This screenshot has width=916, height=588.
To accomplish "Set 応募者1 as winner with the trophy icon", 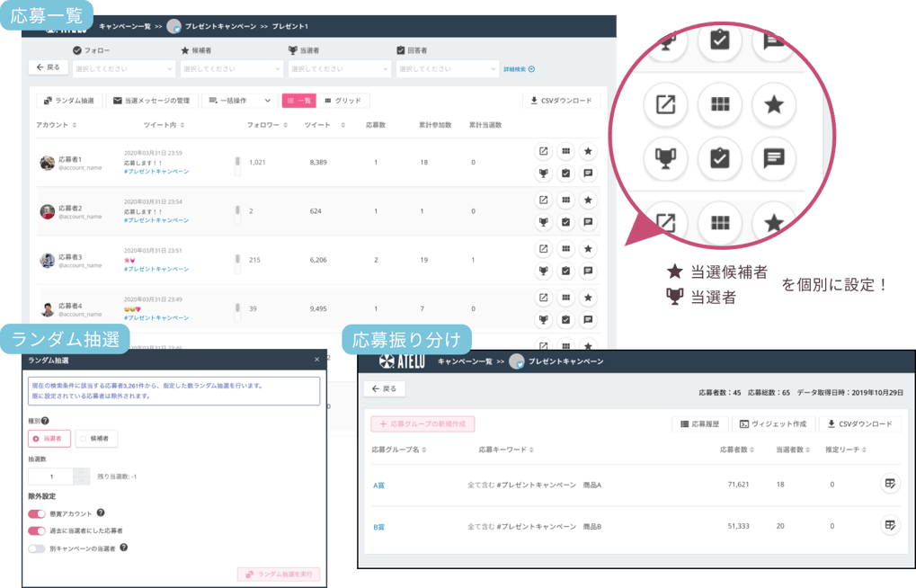I will point(543,173).
